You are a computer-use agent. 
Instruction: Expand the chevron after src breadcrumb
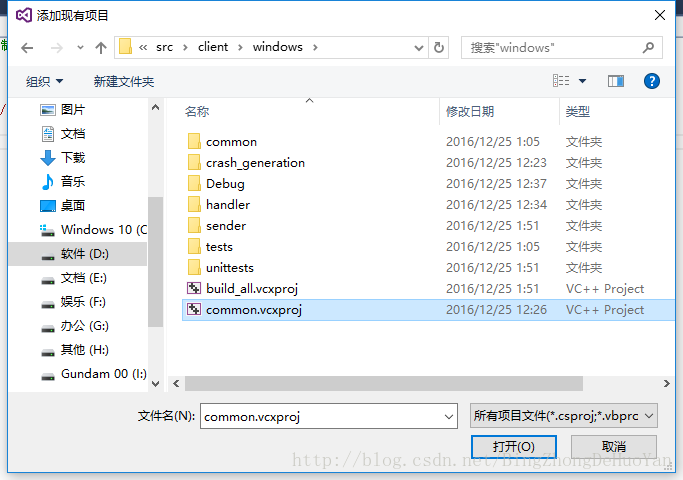pos(185,47)
